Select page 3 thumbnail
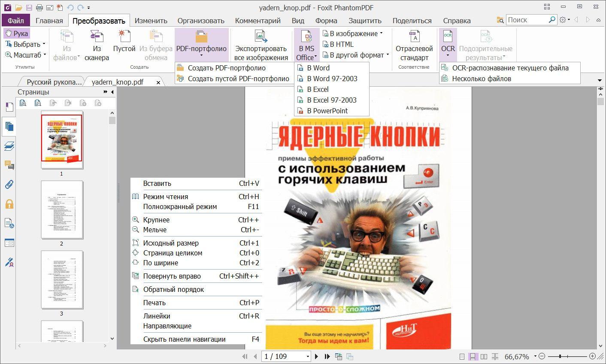The image size is (606, 364). [62, 280]
